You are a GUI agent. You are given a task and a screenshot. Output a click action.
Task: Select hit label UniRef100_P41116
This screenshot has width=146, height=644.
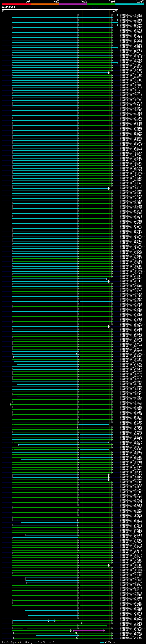[131, 65]
